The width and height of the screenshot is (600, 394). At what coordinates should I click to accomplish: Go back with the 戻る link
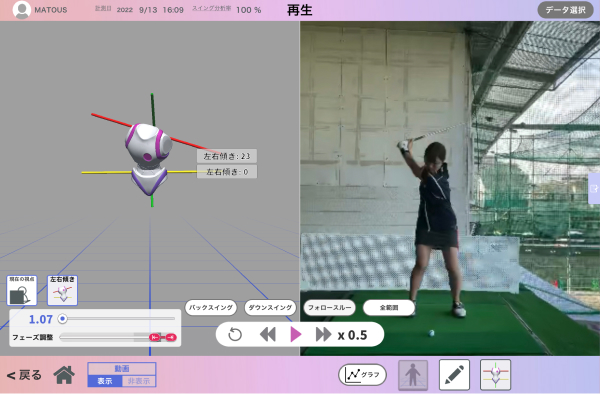tap(24, 375)
